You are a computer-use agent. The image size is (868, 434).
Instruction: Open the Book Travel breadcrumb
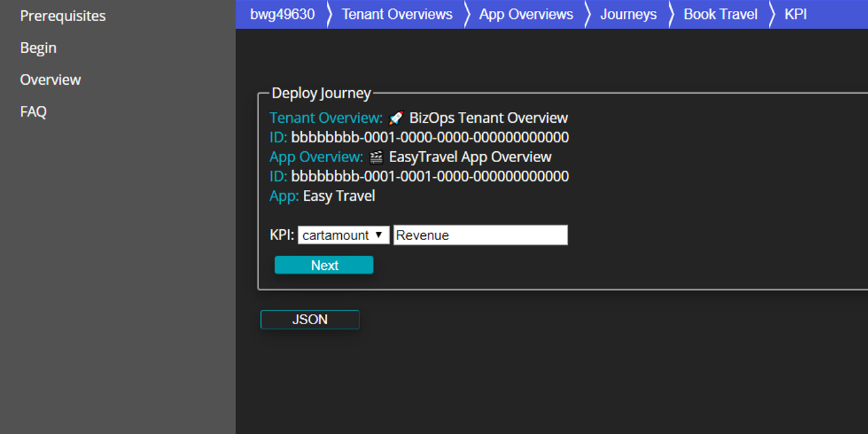[720, 14]
